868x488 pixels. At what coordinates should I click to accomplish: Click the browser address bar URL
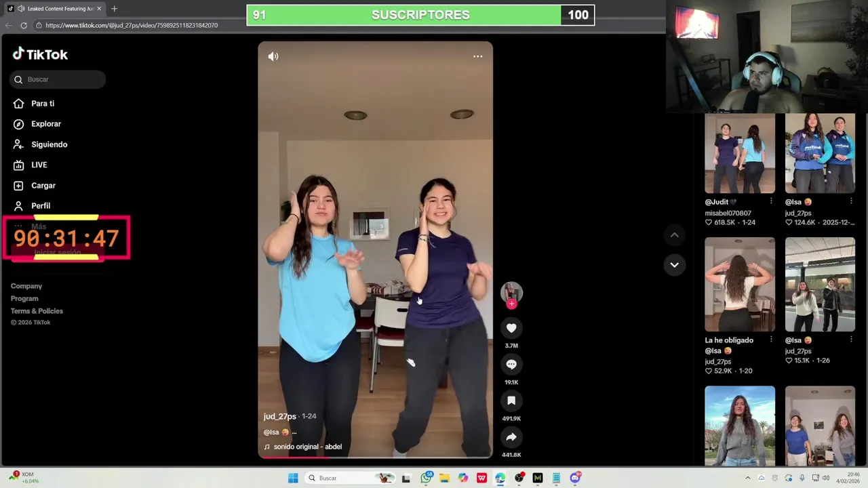[x=132, y=25]
